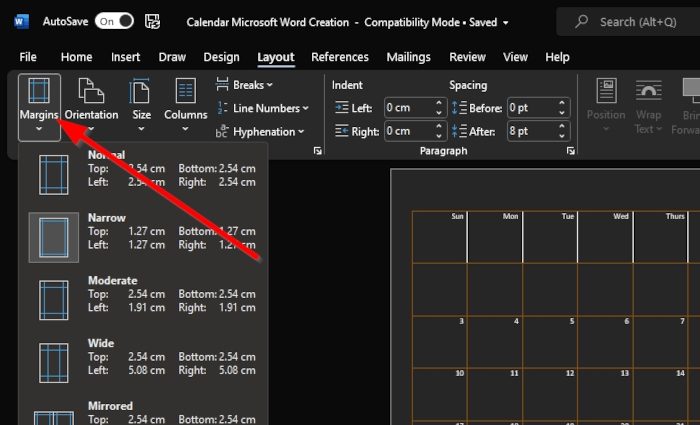Click the Indent Right value field
This screenshot has height=425, width=700.
click(x=408, y=131)
